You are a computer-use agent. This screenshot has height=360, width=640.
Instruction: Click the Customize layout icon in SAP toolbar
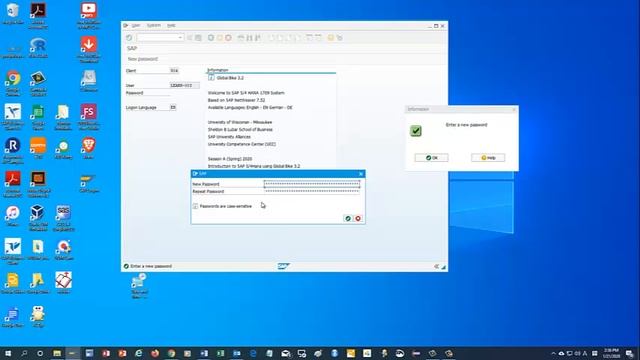[340, 38]
